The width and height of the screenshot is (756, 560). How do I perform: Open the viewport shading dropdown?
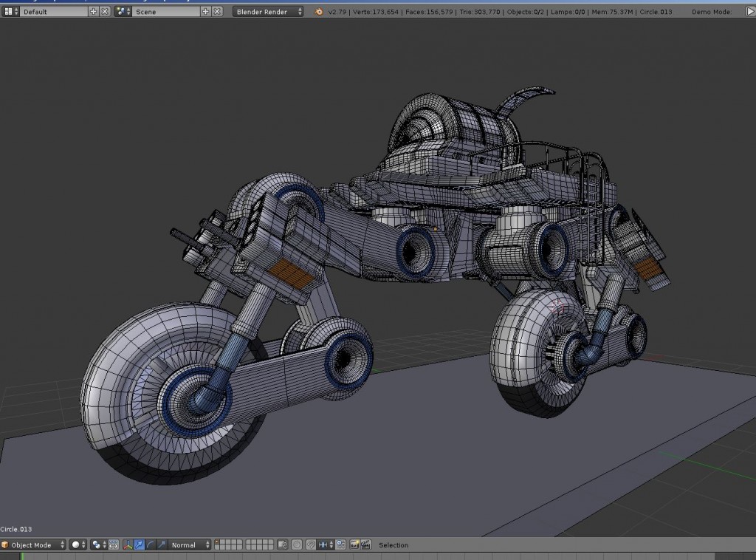(77, 544)
